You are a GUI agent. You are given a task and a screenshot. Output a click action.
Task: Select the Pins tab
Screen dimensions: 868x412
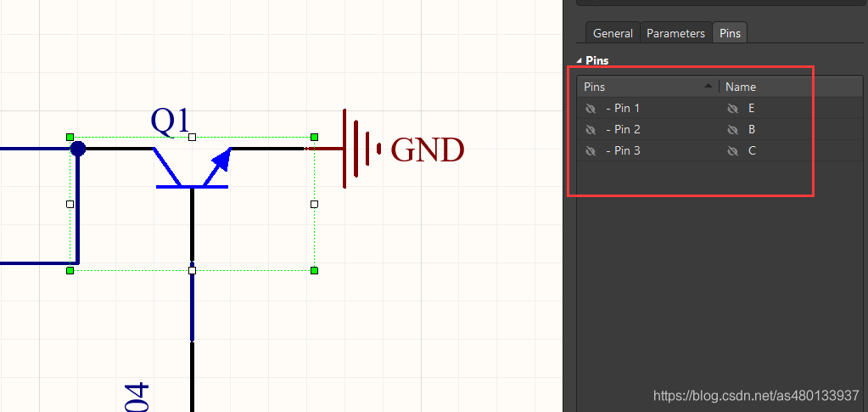(x=730, y=33)
